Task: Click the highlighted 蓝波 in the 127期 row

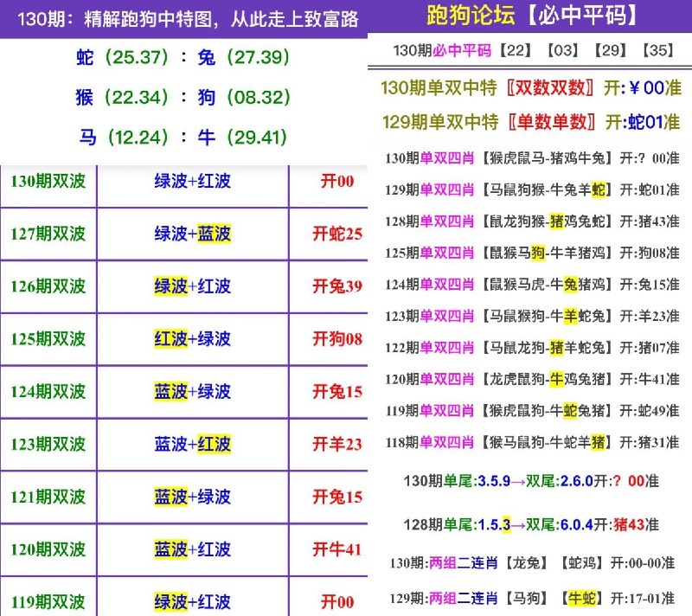Action: coord(214,234)
